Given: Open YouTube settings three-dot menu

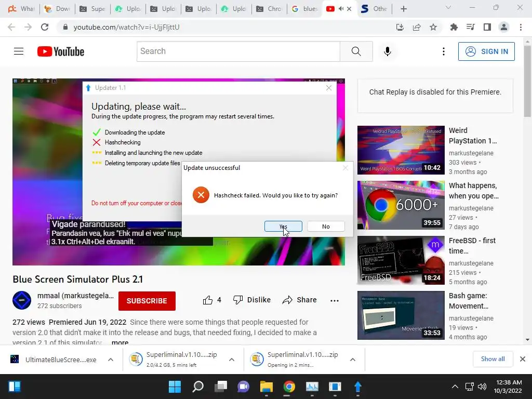Looking at the screenshot, I should tap(444, 51).
